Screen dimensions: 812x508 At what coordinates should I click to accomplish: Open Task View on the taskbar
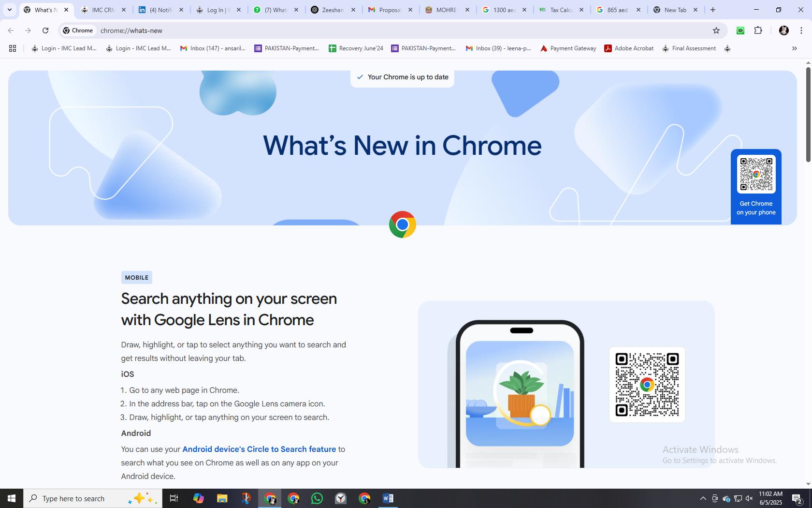pos(174,498)
